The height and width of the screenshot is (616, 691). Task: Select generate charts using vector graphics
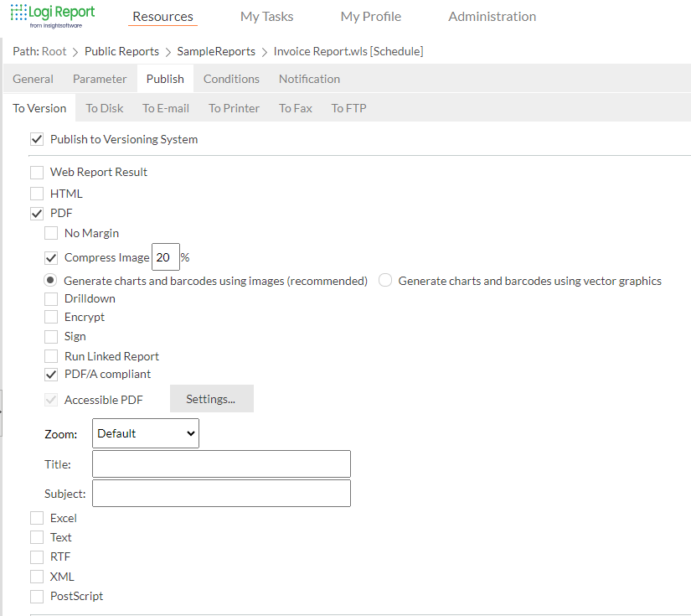(x=384, y=280)
